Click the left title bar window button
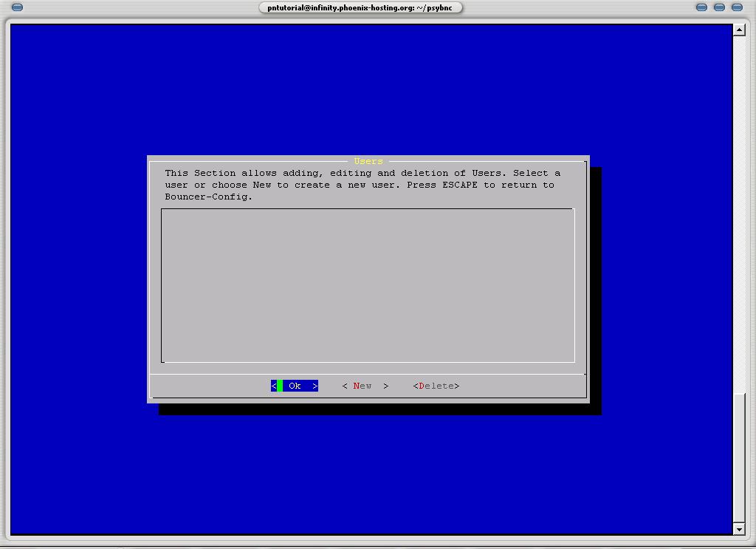This screenshot has height=549, width=756. (17, 7)
